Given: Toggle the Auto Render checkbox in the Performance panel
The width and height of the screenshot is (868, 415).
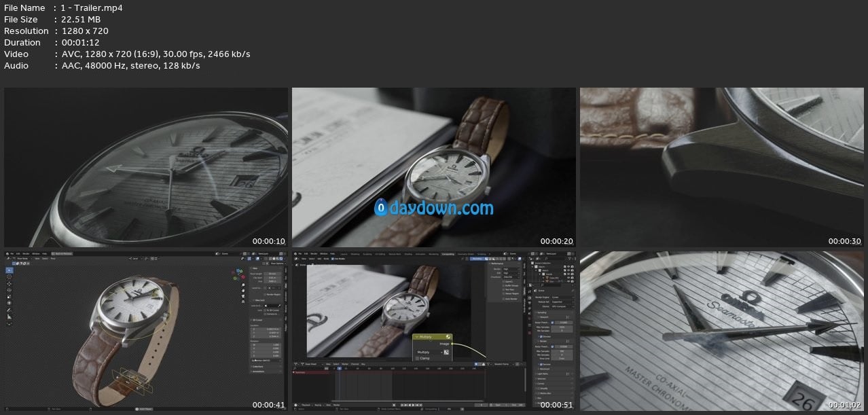Looking at the screenshot, I should 504,299.
